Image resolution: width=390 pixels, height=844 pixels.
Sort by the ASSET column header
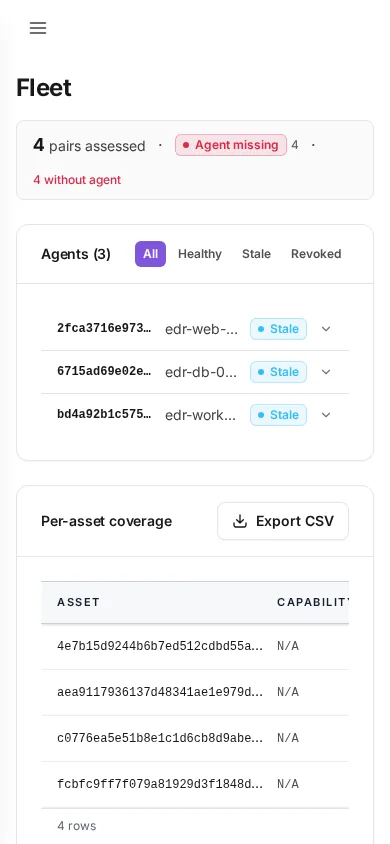coord(79,602)
